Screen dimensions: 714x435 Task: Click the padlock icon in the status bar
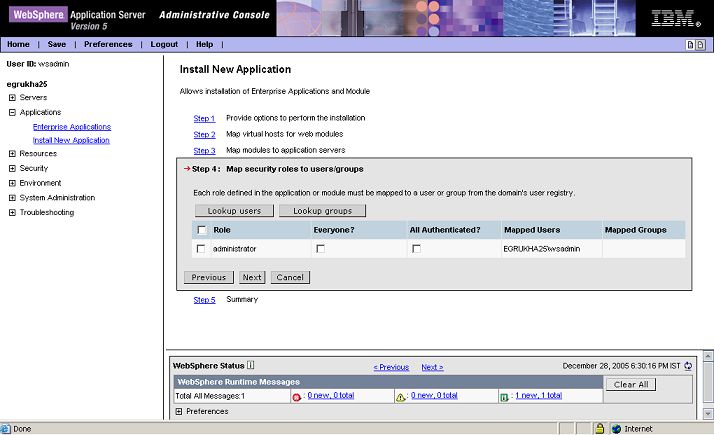pos(600,428)
